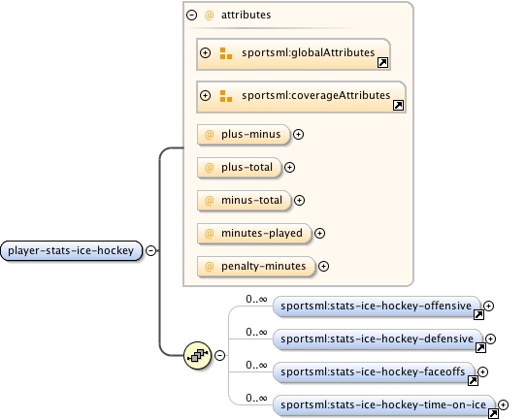
Task: Click the globalAttributes attribute group icon
Action: pyautogui.click(x=226, y=53)
